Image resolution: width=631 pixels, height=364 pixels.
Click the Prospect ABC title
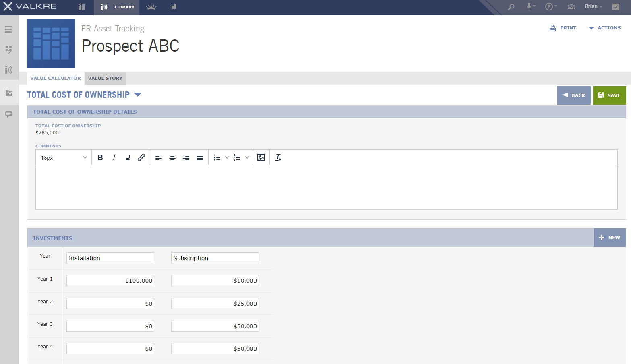coord(130,46)
